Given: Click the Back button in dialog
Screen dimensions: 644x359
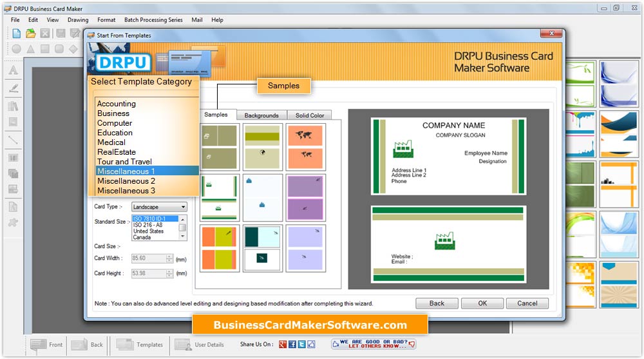Looking at the screenshot, I should 437,303.
